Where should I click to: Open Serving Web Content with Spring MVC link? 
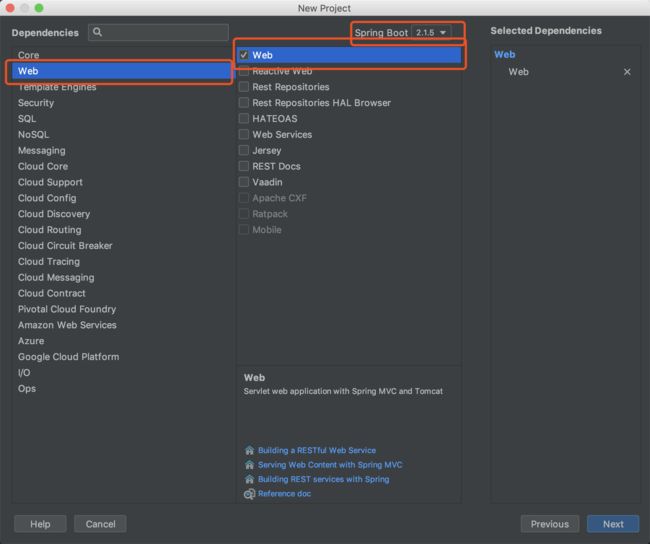click(x=330, y=465)
